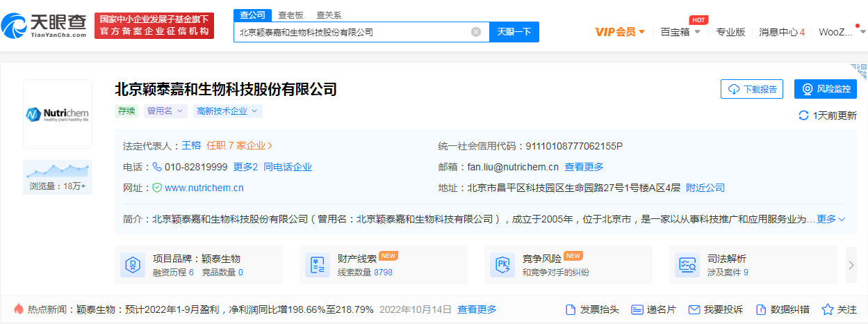
Task: Open the 司法解析 icon
Action: click(687, 265)
